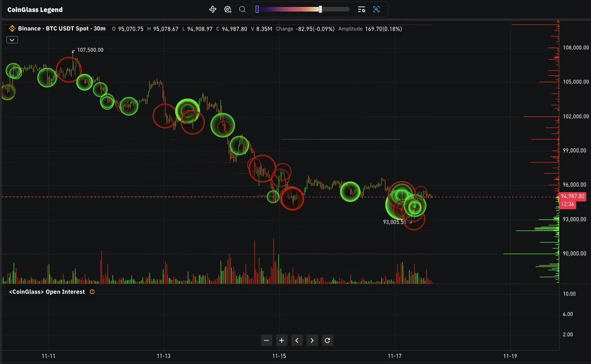Click the 12:36 countdown timer tag
The image size is (591, 364).
[568, 203]
